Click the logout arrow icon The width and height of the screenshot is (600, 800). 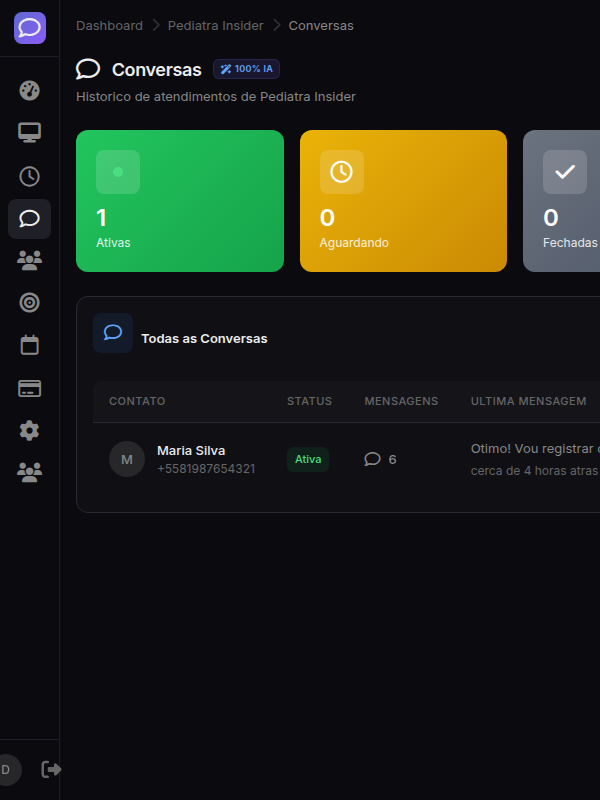51,769
